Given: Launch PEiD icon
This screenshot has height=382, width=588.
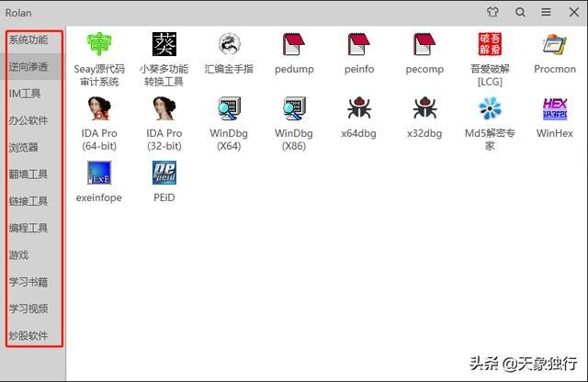Looking at the screenshot, I should click(x=164, y=173).
